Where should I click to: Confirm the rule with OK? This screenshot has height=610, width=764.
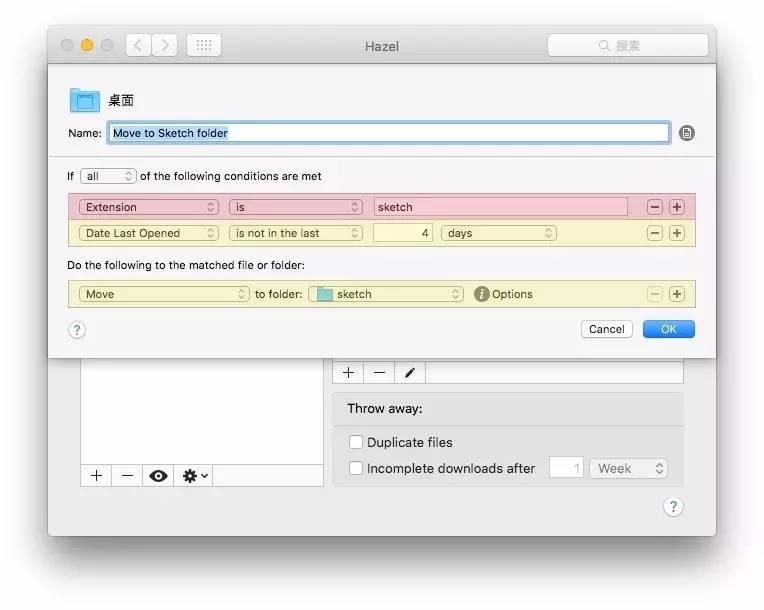tap(668, 329)
